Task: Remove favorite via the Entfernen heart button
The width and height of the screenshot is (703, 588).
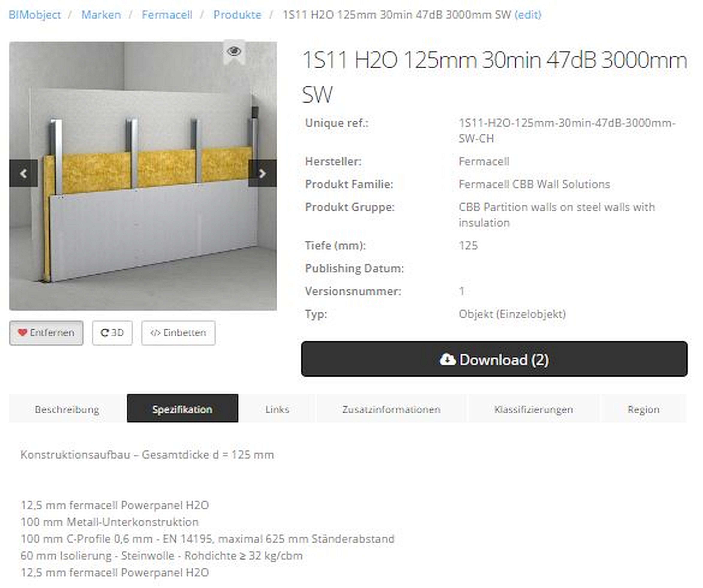Action: (x=46, y=333)
